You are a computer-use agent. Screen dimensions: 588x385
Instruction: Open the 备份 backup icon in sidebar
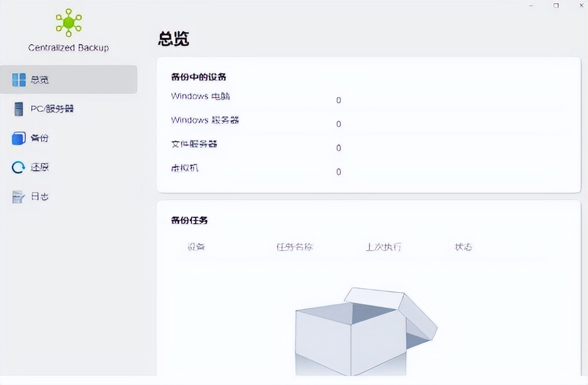tap(18, 138)
